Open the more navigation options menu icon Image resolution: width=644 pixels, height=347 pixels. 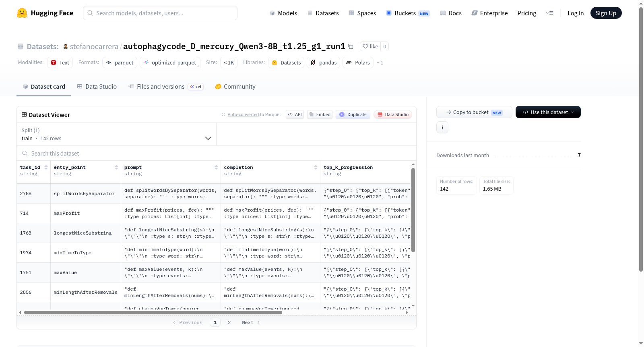tap(549, 13)
